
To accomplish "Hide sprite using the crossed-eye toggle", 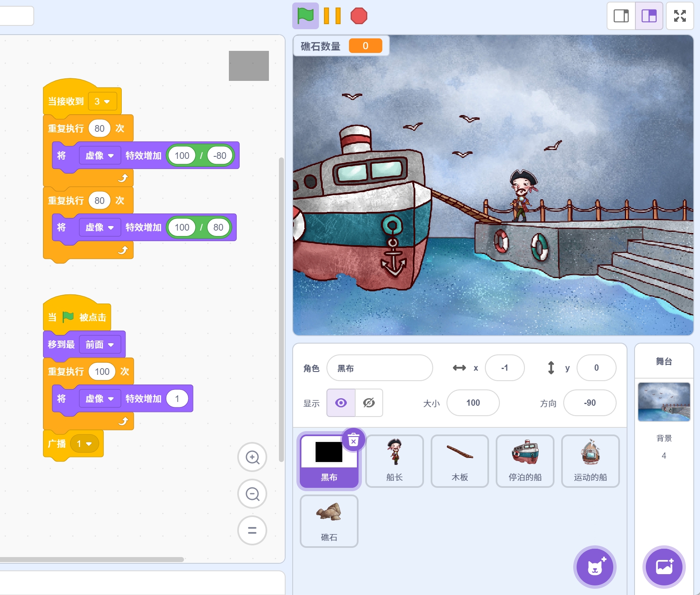I will tap(369, 403).
